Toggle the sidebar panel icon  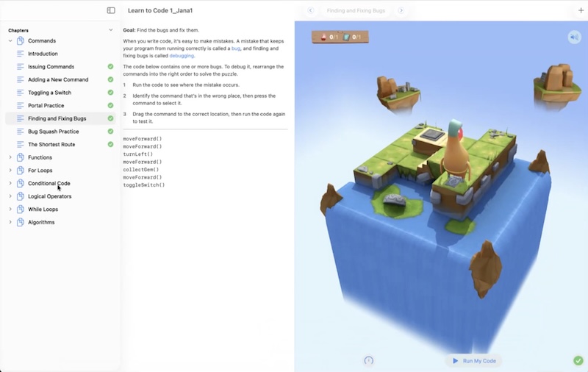coord(111,10)
